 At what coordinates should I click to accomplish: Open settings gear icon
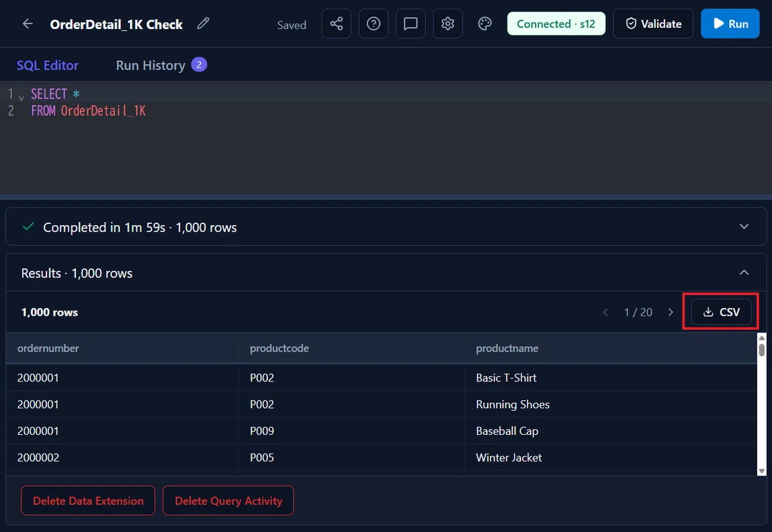click(448, 24)
